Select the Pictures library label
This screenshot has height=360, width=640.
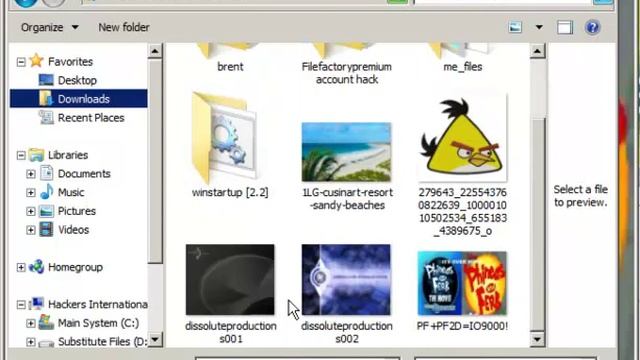click(77, 211)
